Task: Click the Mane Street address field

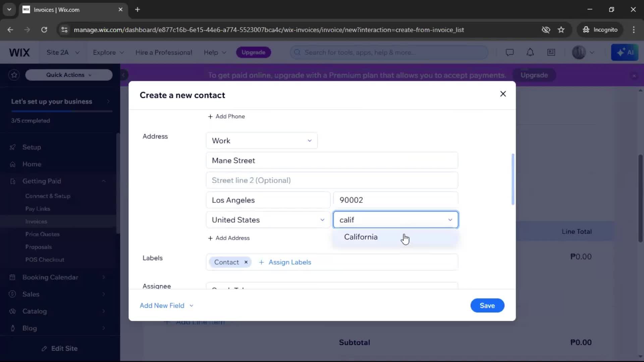Action: click(x=332, y=161)
